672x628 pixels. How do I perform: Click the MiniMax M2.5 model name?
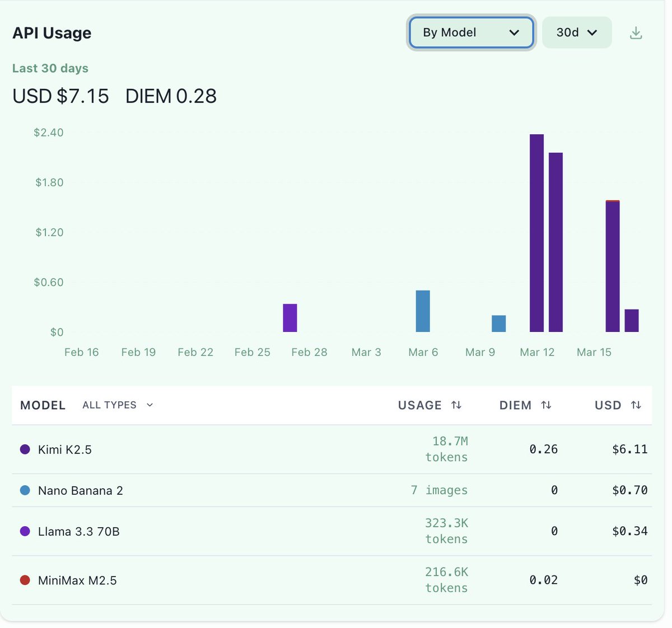pyautogui.click(x=77, y=580)
